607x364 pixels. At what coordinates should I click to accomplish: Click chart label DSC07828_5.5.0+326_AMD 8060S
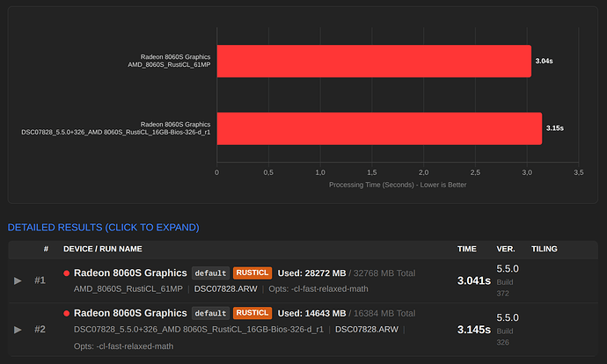[x=116, y=132]
